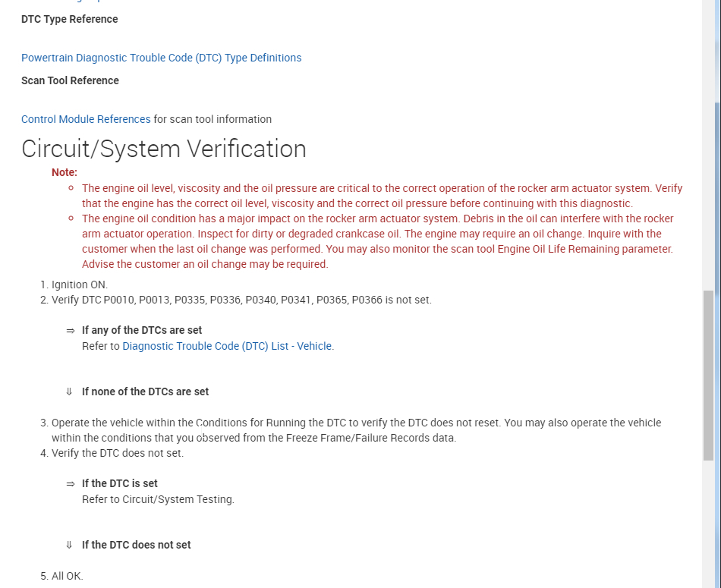Open the Control Module References link

point(86,119)
